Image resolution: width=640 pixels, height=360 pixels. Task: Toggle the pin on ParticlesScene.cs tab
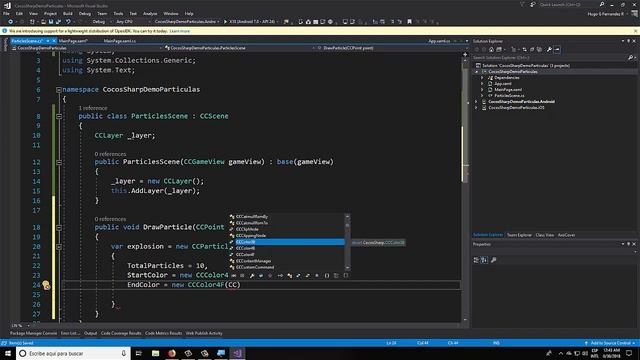(x=47, y=41)
